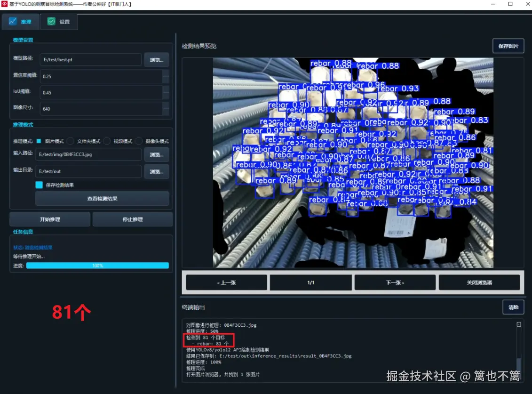The width and height of the screenshot is (532, 394).
Task: Click 停止推理 to stop inference
Action: pos(133,219)
